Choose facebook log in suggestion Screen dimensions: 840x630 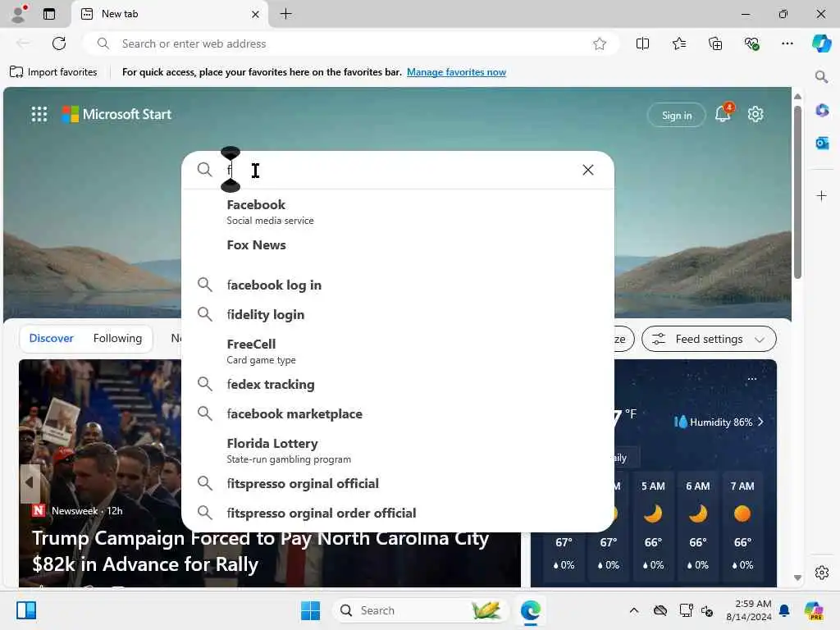pos(398,285)
